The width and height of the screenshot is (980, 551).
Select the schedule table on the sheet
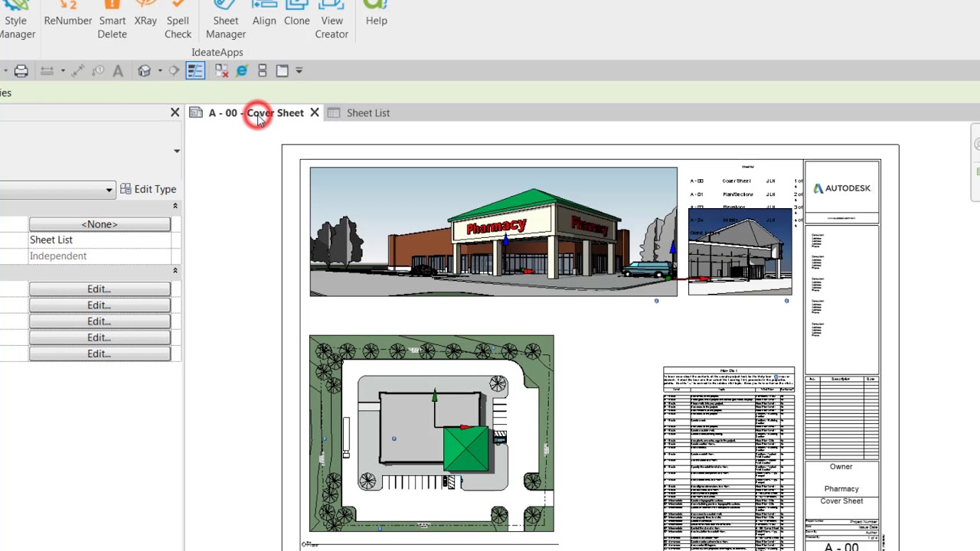coord(728,459)
